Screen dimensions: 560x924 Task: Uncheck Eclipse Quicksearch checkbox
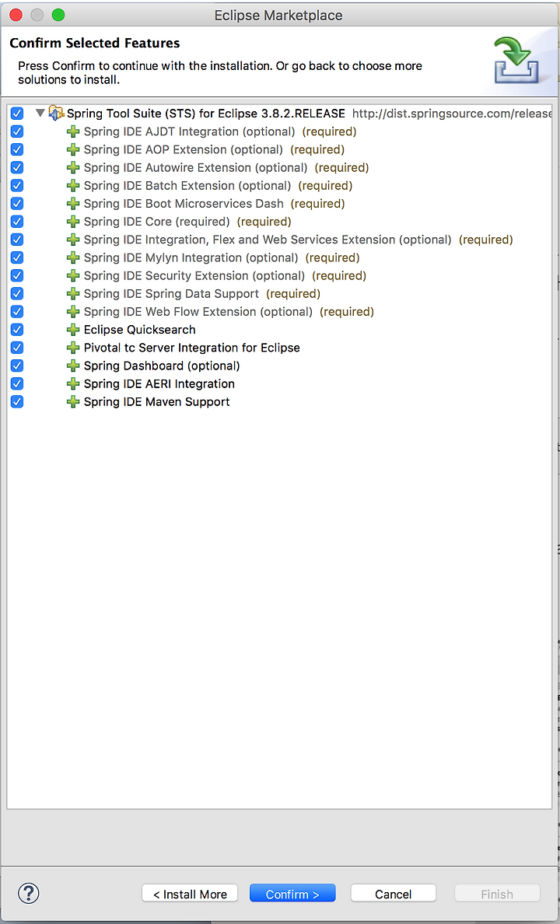pos(17,330)
